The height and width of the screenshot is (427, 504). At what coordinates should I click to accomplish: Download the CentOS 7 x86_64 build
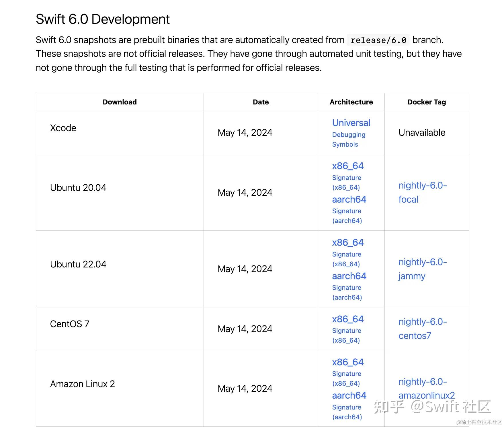pos(347,319)
